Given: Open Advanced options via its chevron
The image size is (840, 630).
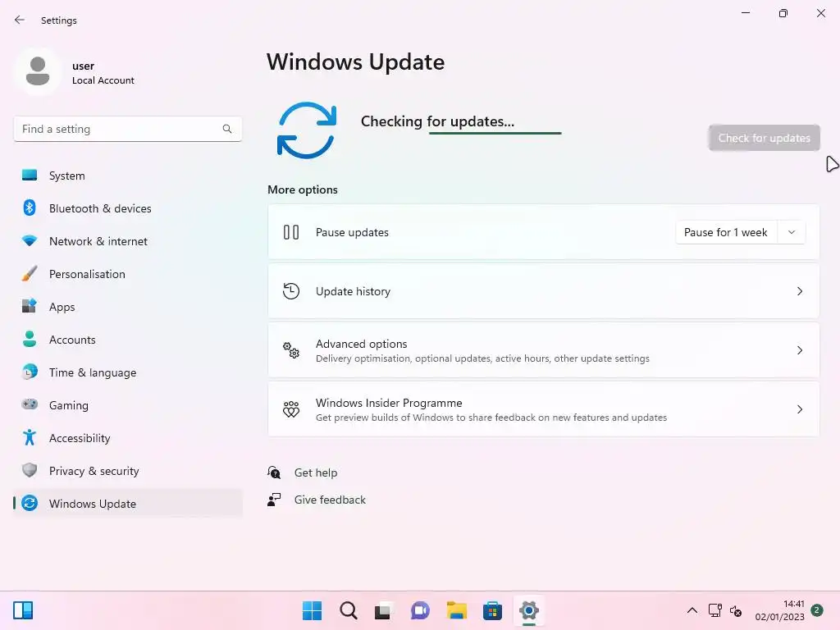Looking at the screenshot, I should tap(799, 349).
